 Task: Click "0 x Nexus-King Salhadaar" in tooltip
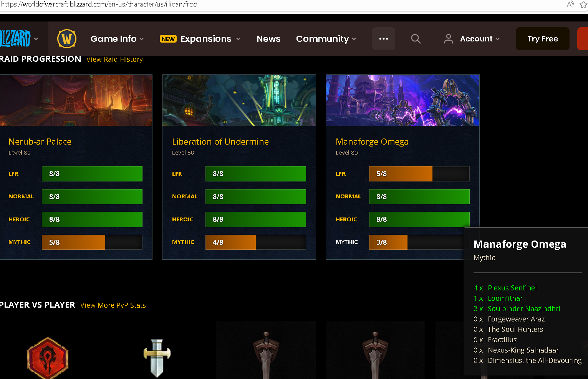pyautogui.click(x=516, y=350)
